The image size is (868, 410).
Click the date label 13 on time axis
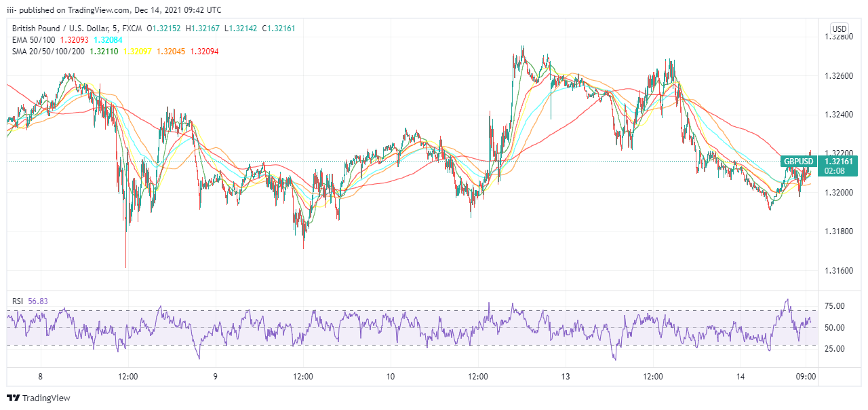pos(566,377)
